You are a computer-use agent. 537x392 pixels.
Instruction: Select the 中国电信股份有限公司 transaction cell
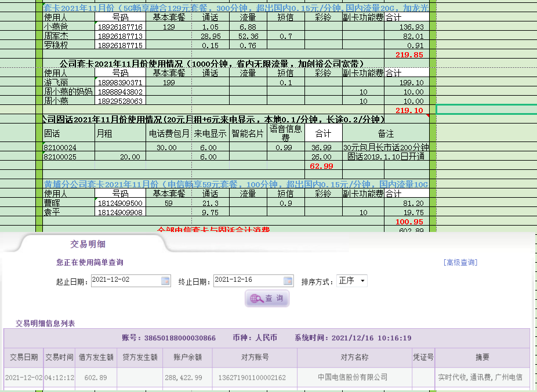[x=353, y=378]
